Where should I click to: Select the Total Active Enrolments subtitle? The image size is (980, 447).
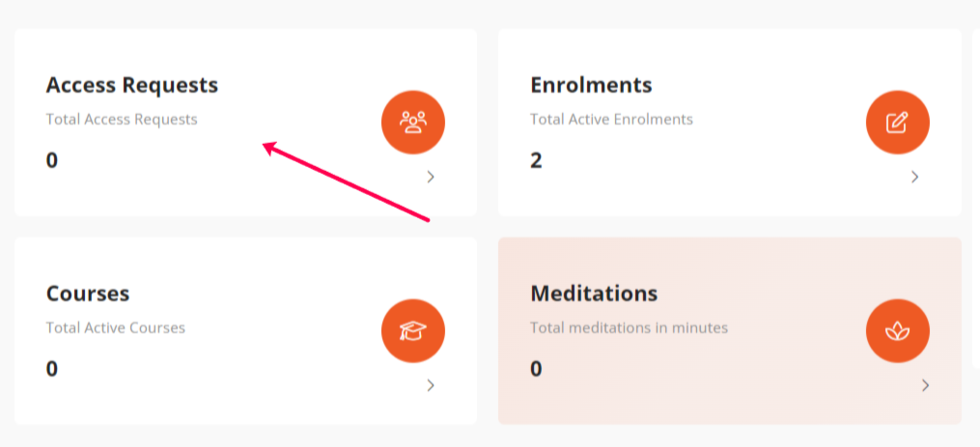point(611,119)
